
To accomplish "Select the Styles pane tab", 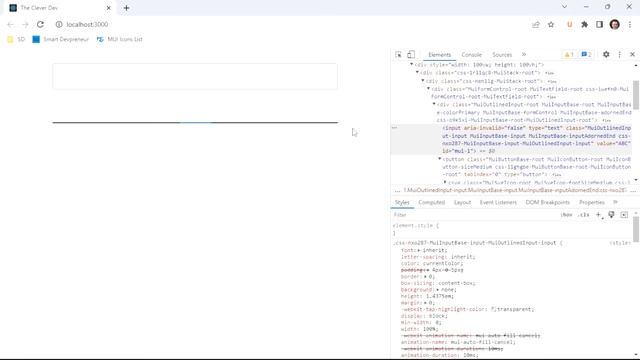I will pyautogui.click(x=402, y=202).
